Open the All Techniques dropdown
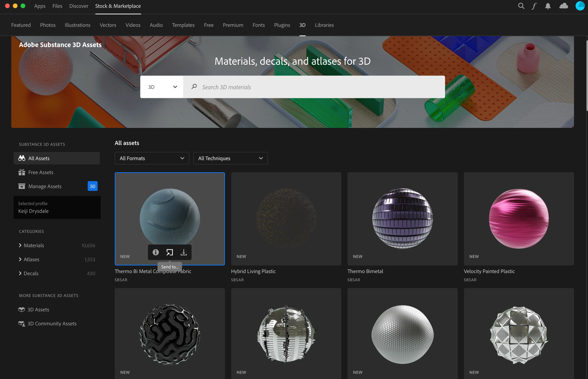Image resolution: width=588 pixels, height=379 pixels. (x=230, y=158)
